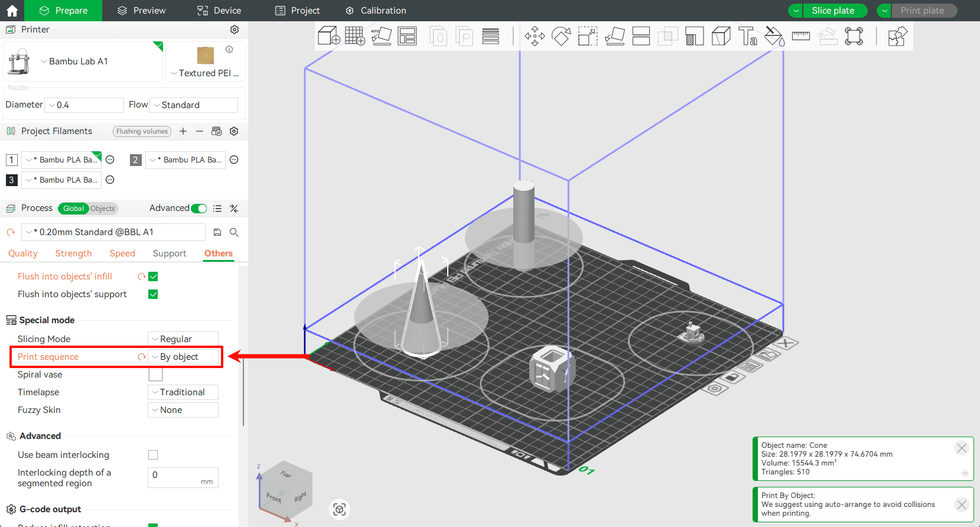Image resolution: width=980 pixels, height=527 pixels.
Task: Click the Slice plate button
Action: tap(833, 11)
